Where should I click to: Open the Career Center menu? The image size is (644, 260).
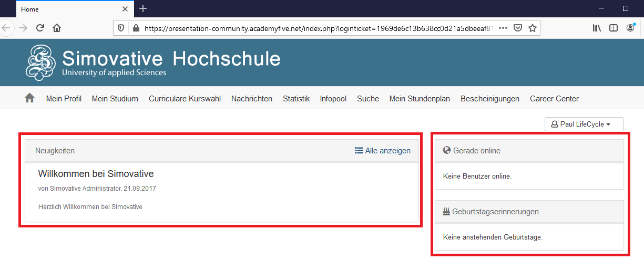tap(554, 99)
